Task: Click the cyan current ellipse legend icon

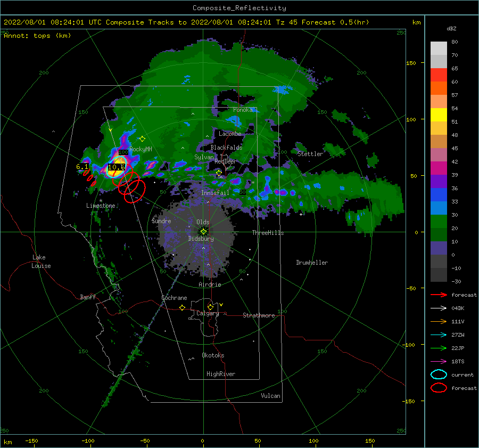Action: [x=439, y=374]
